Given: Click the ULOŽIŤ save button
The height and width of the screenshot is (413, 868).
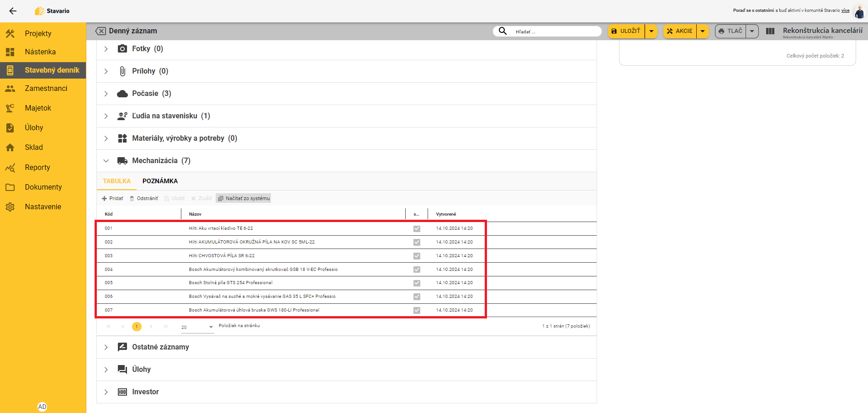Looking at the screenshot, I should point(626,31).
